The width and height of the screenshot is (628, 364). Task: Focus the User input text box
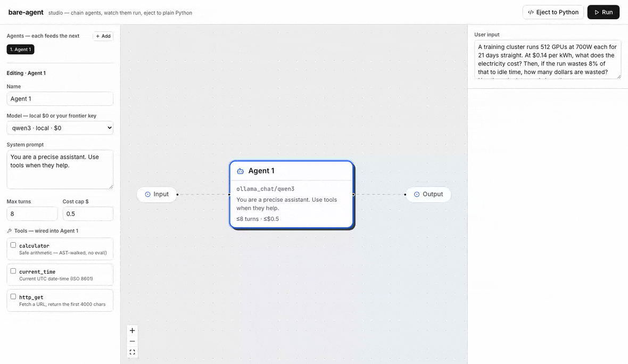click(x=548, y=59)
